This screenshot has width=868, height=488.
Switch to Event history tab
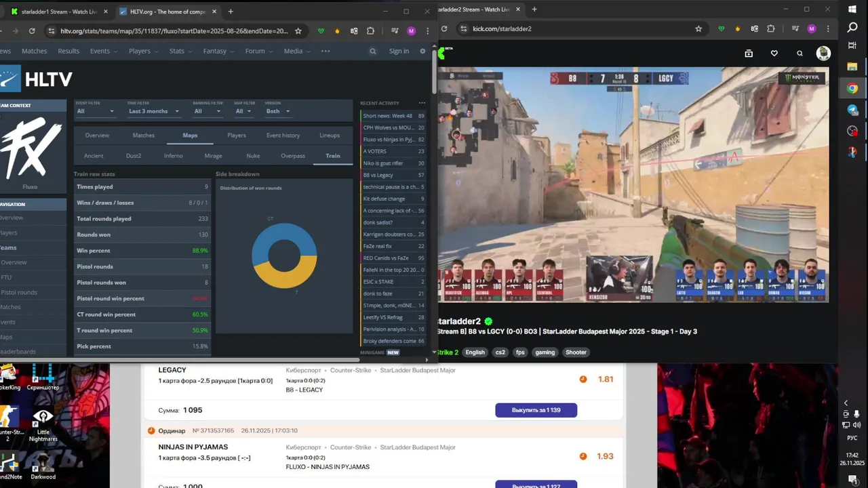pyautogui.click(x=283, y=136)
